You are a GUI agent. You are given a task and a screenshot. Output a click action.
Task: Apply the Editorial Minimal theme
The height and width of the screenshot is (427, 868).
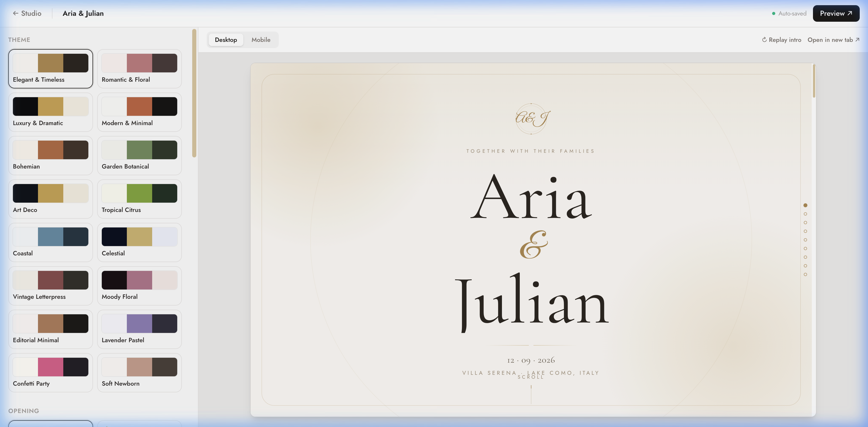pyautogui.click(x=51, y=330)
